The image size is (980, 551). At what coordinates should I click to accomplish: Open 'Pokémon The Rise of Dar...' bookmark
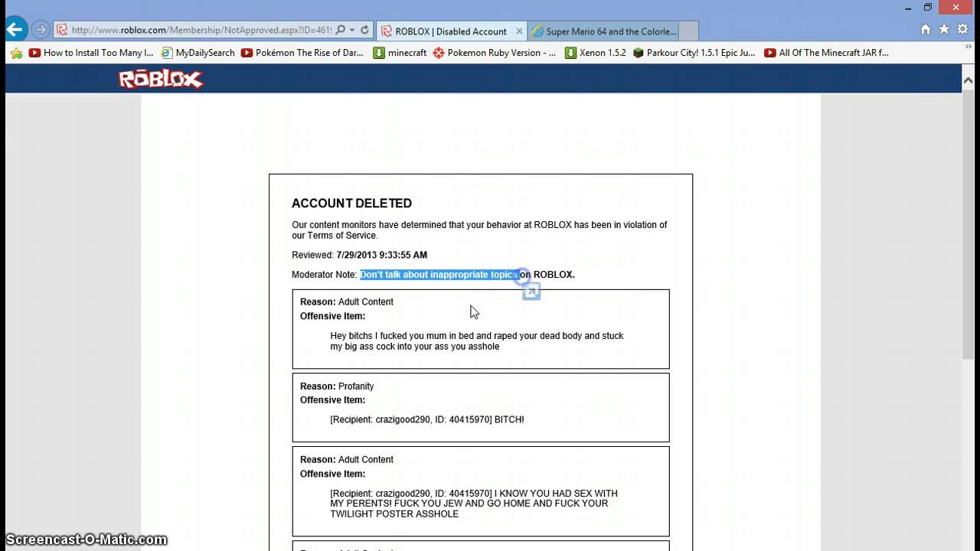pyautogui.click(x=302, y=53)
